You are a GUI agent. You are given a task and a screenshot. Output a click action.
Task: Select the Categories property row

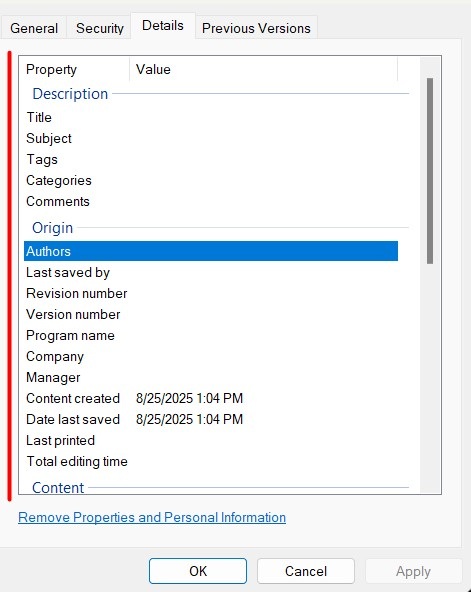click(x=211, y=180)
